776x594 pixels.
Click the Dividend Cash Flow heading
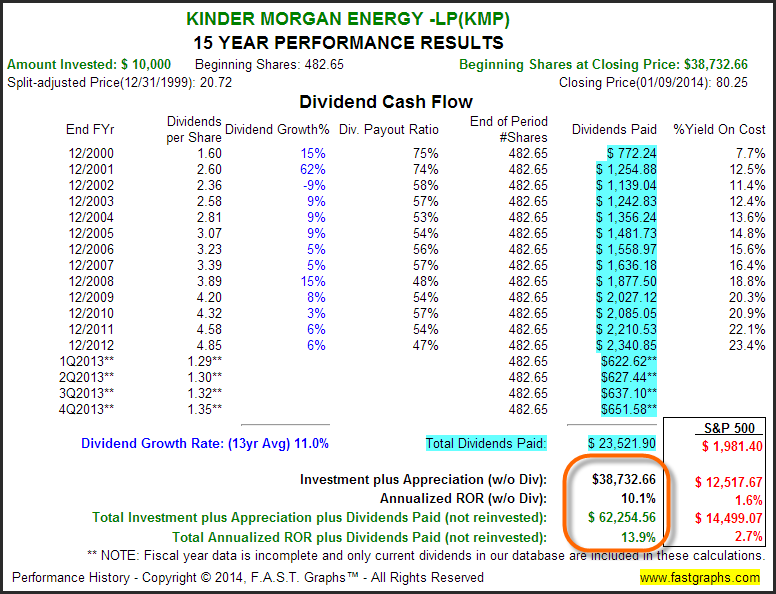pos(386,101)
